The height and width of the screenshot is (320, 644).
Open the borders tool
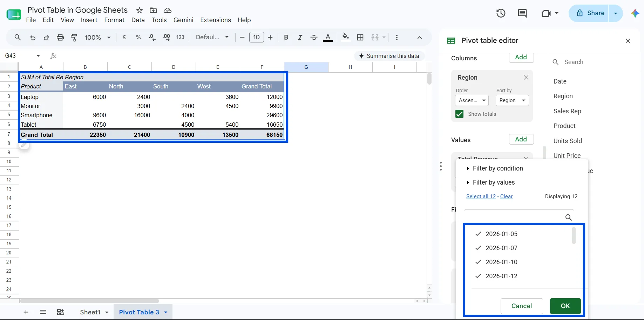(360, 37)
